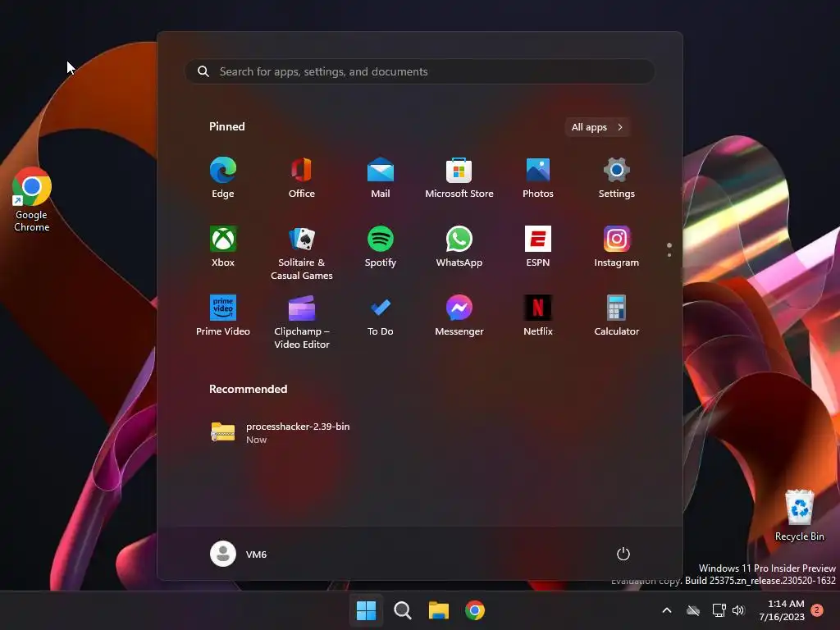The width and height of the screenshot is (840, 630).
Task: Launch the Xbox app
Action: (223, 246)
